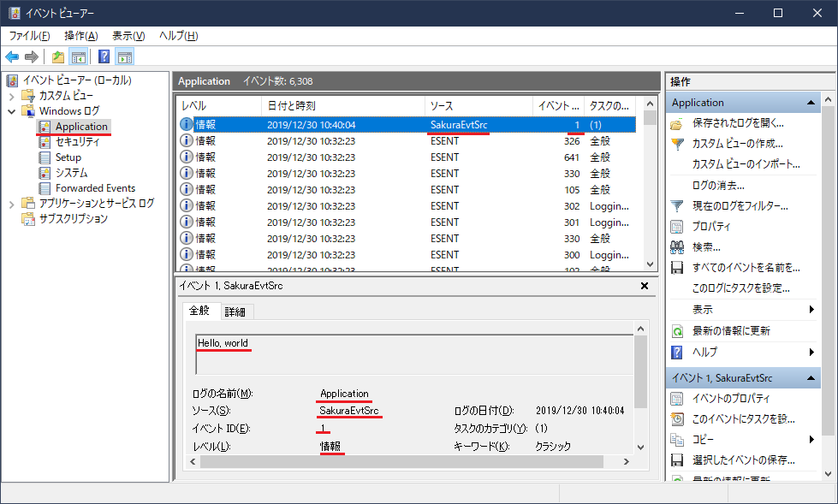Collapse the Windows ログ tree node
The image size is (838, 504).
(11, 111)
